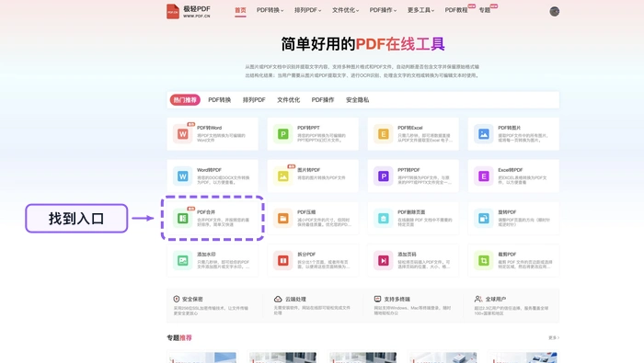Click the 添加水印 green icon
The image size is (644, 363).
click(183, 260)
